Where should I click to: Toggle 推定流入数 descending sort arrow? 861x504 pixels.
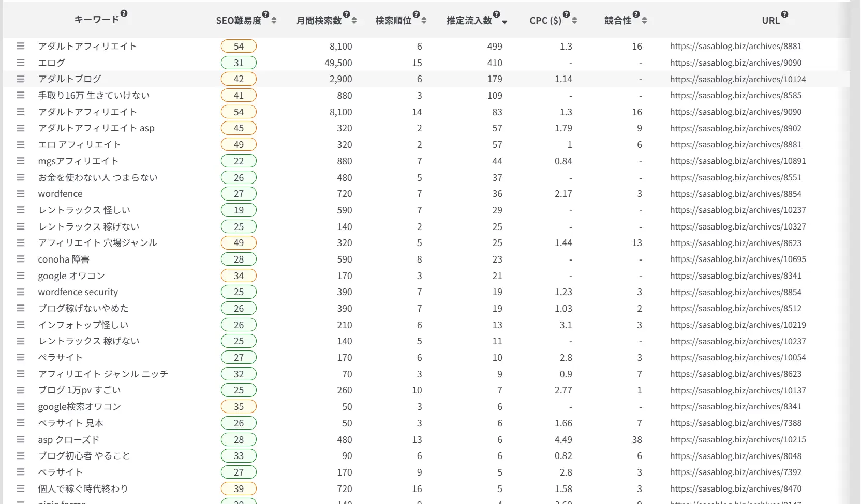click(x=504, y=22)
